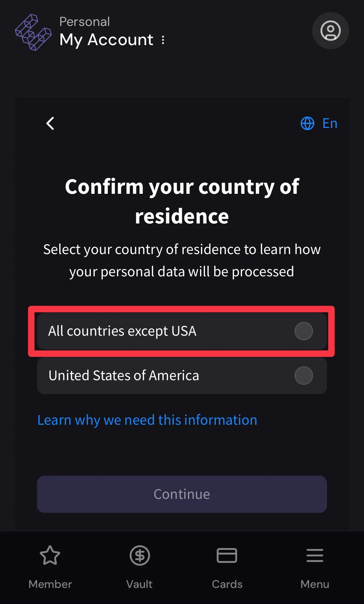Select the All countries except USA radio button
The height and width of the screenshot is (604, 364).
pyautogui.click(x=304, y=331)
